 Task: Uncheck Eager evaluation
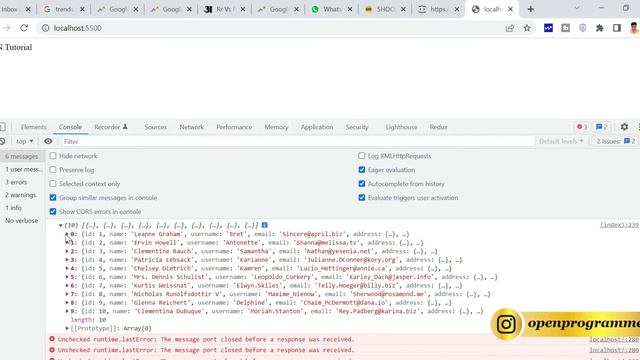[x=362, y=170]
